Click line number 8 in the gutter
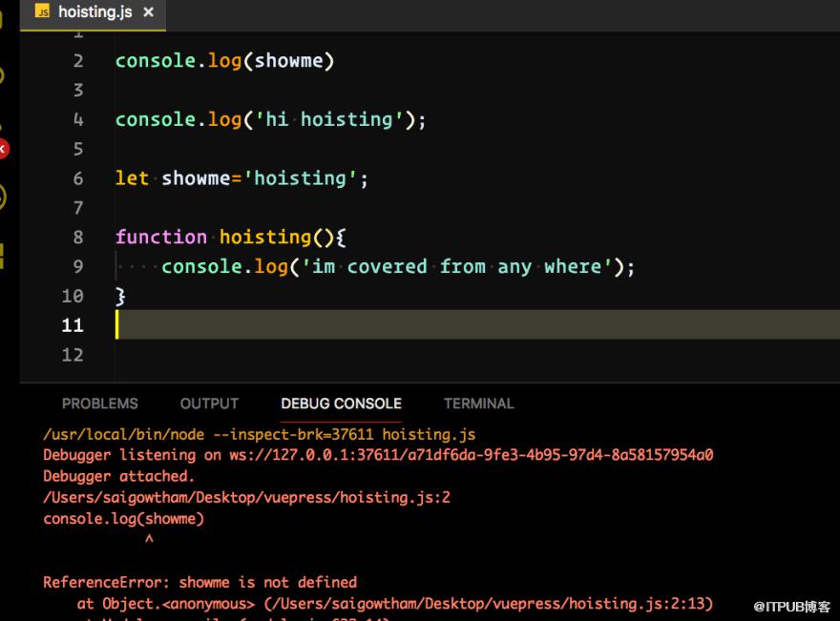Viewport: 840px width, 621px height. click(x=78, y=238)
